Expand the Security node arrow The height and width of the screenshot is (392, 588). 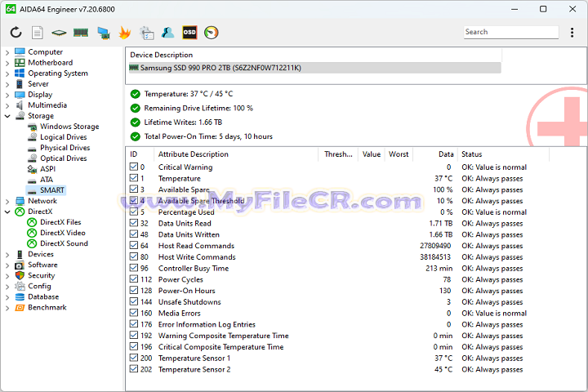point(7,276)
